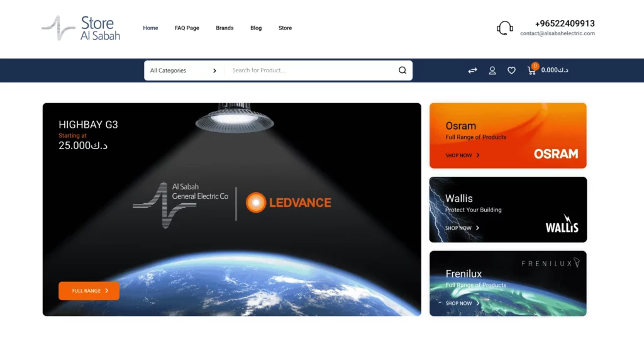Click Shop Now on Wallis banner

pos(462,228)
